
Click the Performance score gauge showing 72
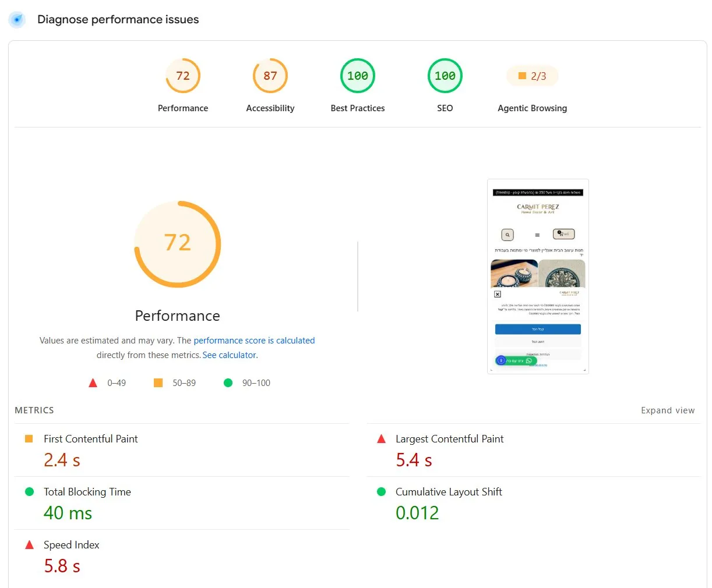coord(183,76)
